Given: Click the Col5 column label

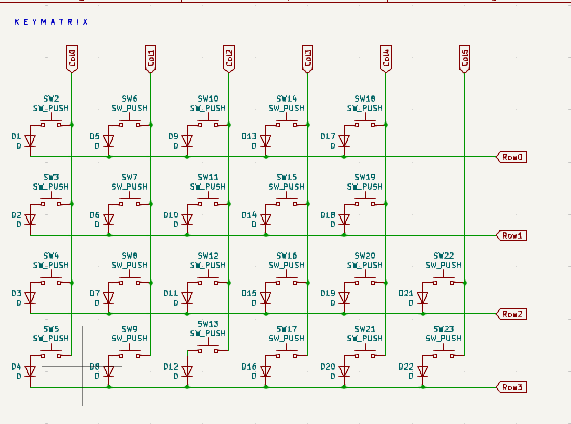Looking at the screenshot, I should click(x=464, y=59).
